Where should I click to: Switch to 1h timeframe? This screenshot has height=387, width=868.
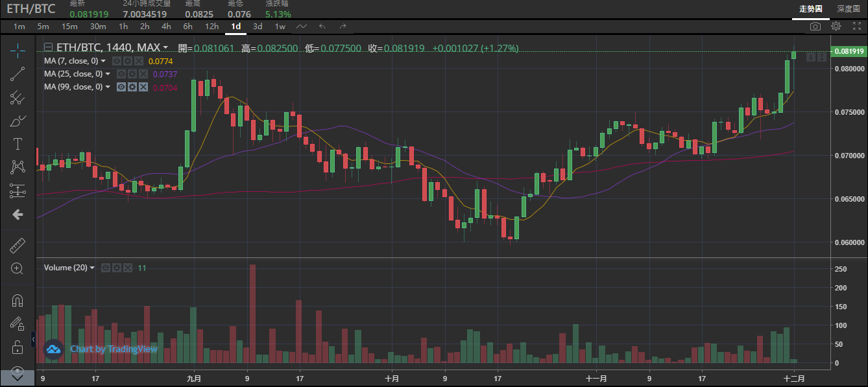(x=123, y=27)
